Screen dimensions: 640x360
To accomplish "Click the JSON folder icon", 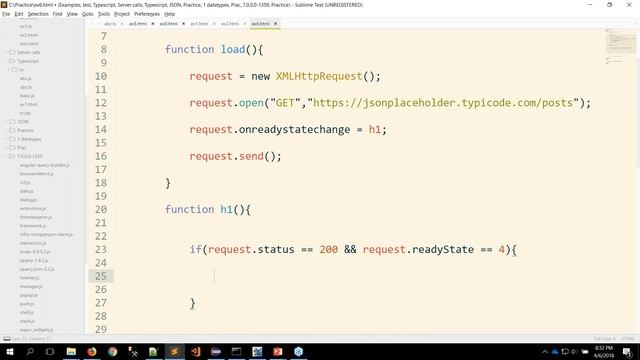I will pyautogui.click(x=12, y=122).
